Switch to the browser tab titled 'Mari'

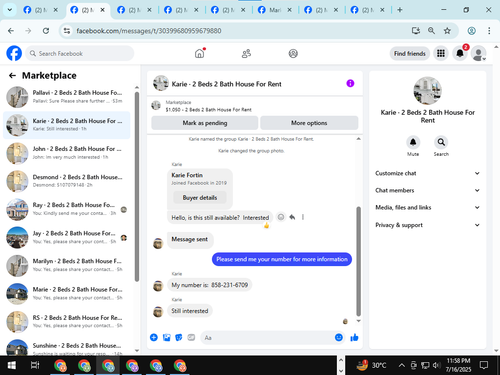(x=275, y=10)
